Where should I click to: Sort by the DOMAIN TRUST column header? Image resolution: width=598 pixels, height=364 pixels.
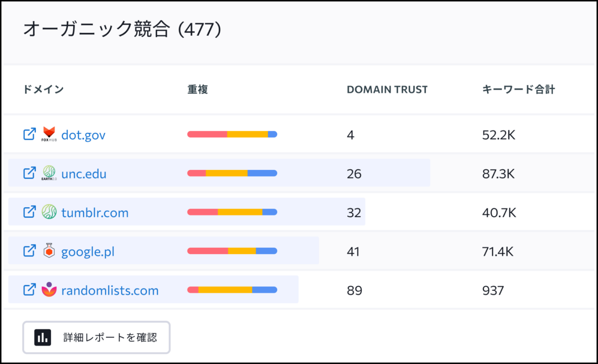(387, 89)
